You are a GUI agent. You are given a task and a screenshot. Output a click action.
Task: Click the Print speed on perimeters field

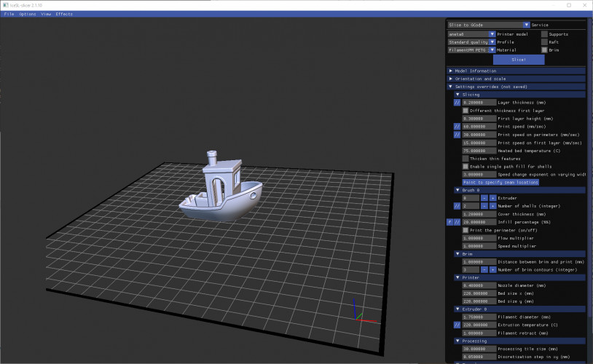tap(479, 135)
